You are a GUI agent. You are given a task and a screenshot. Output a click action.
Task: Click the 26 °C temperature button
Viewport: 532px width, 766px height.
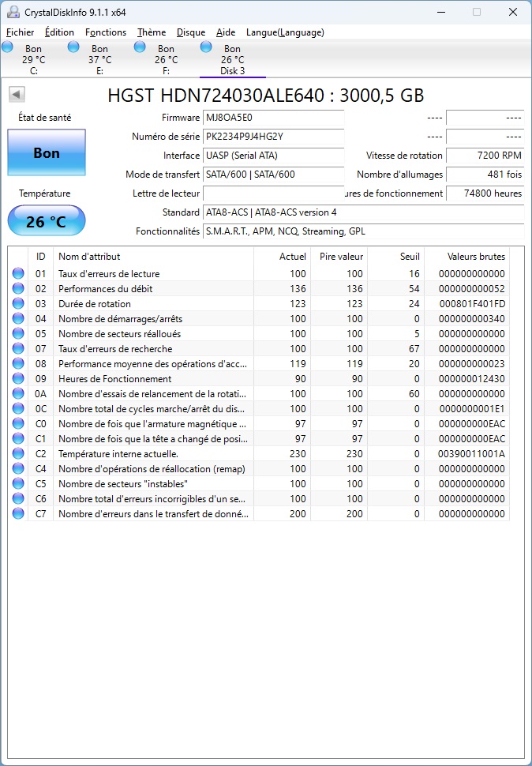tap(47, 221)
